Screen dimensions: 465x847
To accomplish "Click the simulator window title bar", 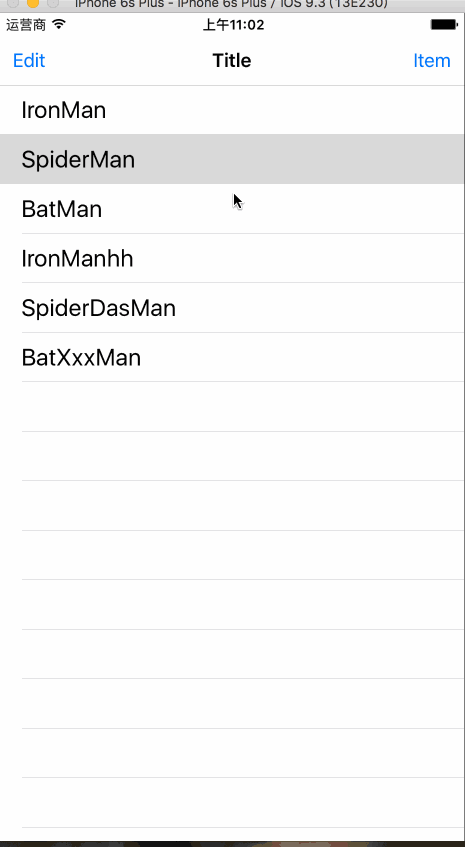I will (x=232, y=4).
